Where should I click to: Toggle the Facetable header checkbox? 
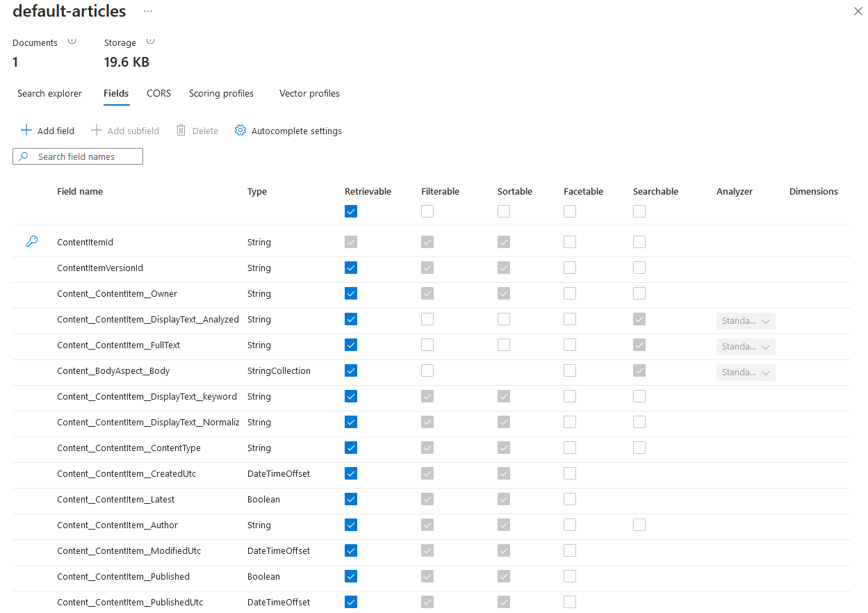pos(570,211)
